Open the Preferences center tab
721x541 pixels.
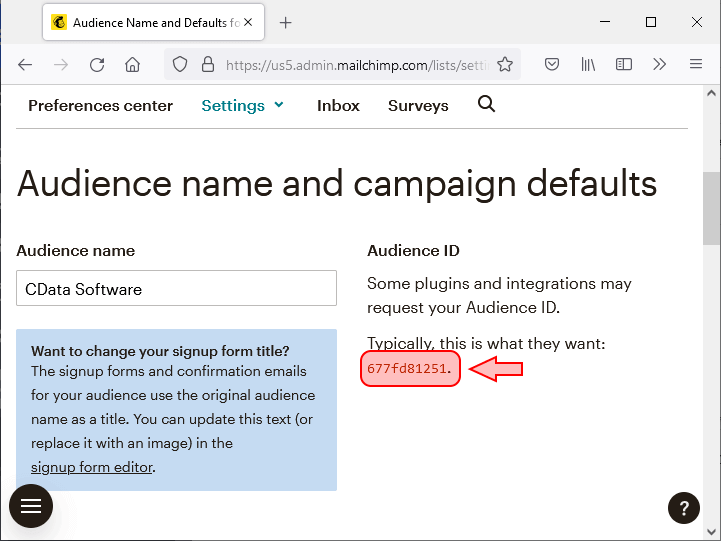point(100,105)
